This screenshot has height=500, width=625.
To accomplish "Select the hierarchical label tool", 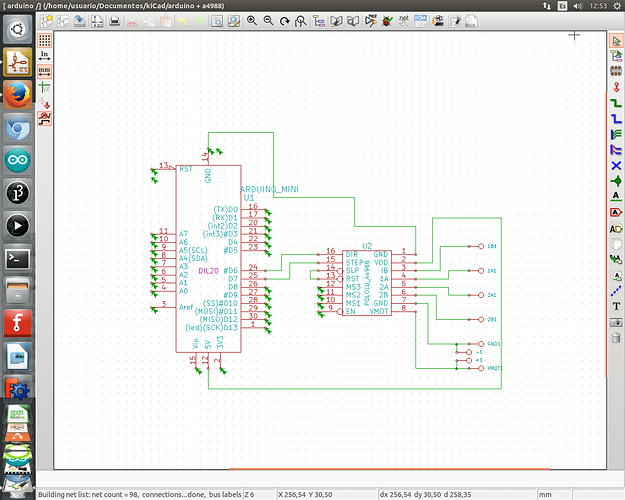I will click(x=616, y=229).
